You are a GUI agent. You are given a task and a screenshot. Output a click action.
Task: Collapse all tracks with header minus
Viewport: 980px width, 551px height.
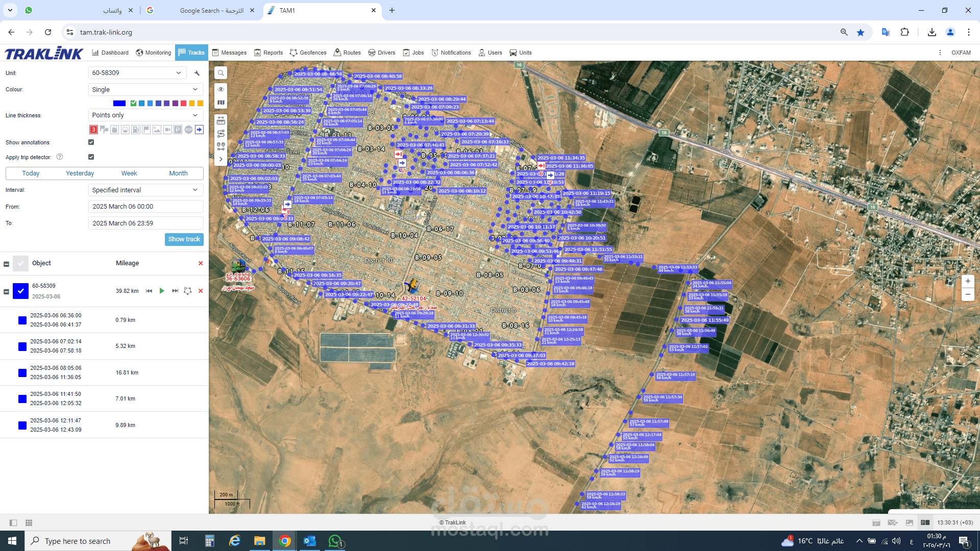point(6,264)
